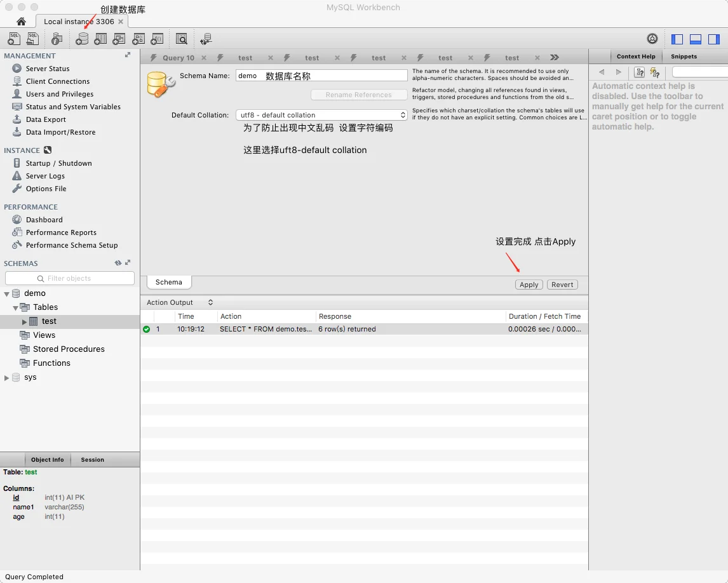The width and height of the screenshot is (728, 583).
Task: Open the Default Collation dropdown
Action: pyautogui.click(x=321, y=115)
